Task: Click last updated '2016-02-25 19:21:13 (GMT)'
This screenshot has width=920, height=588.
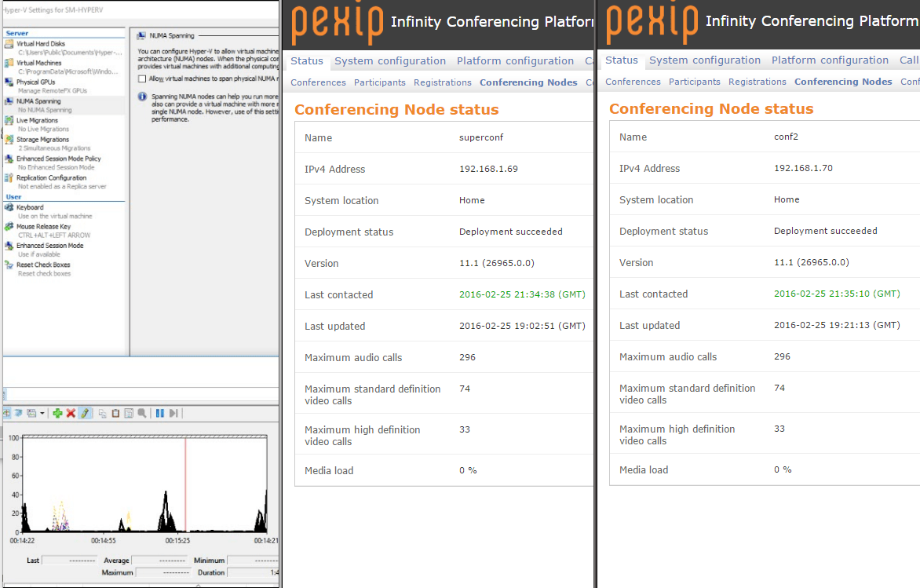Action: (x=837, y=326)
